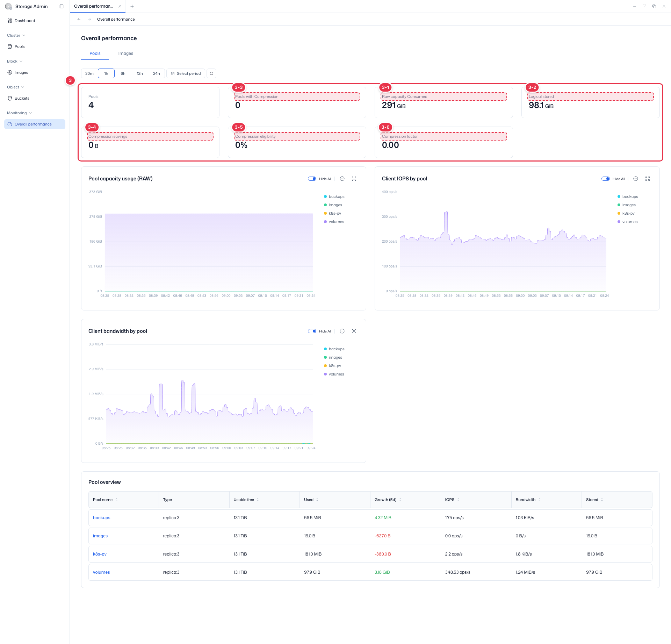Viewport: 671px width, 644px height.
Task: Open Pools in the sidebar
Action: (x=35, y=46)
